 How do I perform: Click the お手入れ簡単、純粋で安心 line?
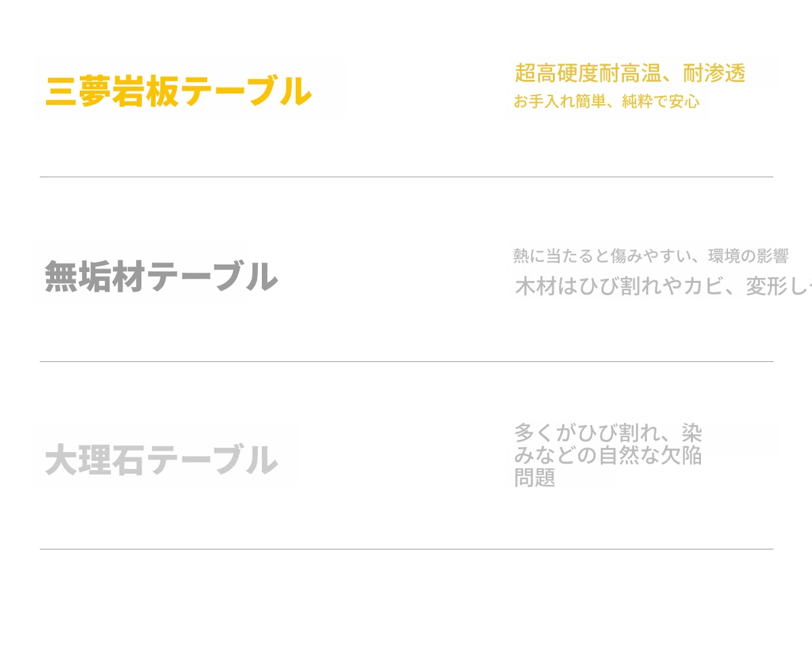coord(606,102)
